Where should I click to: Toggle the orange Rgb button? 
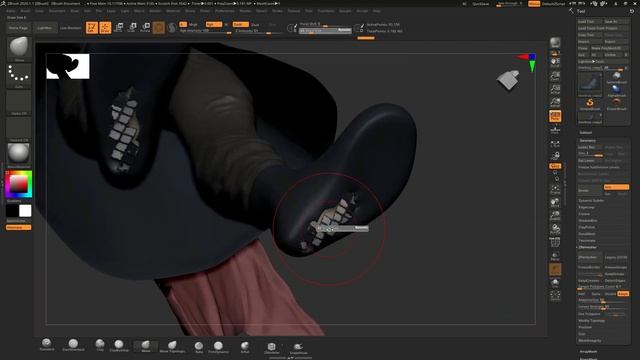pyautogui.click(x=213, y=24)
